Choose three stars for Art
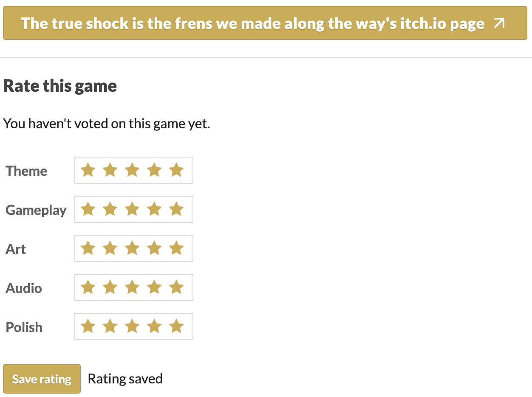 (x=132, y=248)
